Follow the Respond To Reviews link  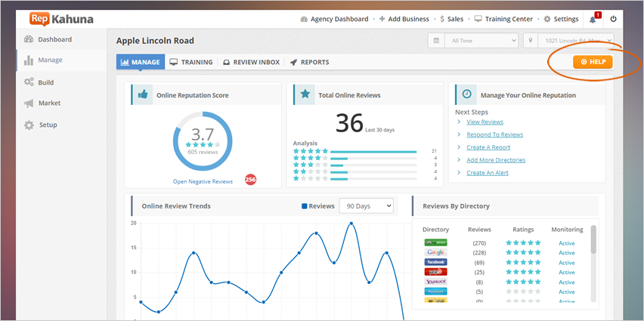pos(494,134)
